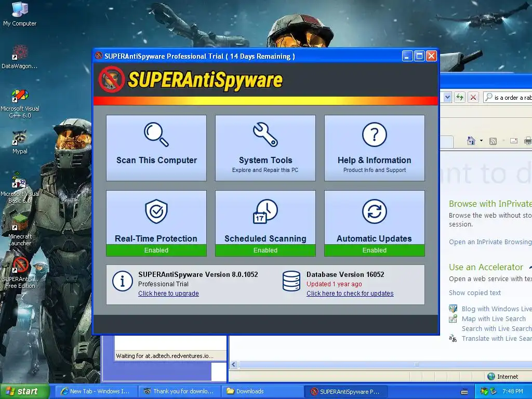
Task: Click the Windows start button
Action: click(x=24, y=391)
